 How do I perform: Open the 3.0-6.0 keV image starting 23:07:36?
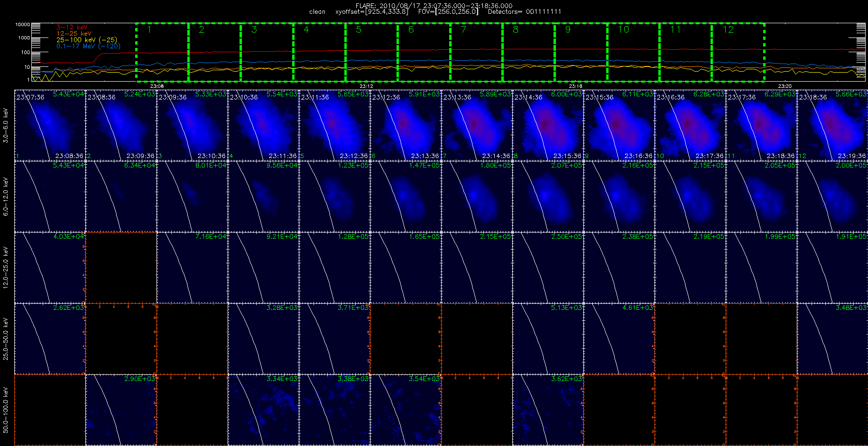50,125
